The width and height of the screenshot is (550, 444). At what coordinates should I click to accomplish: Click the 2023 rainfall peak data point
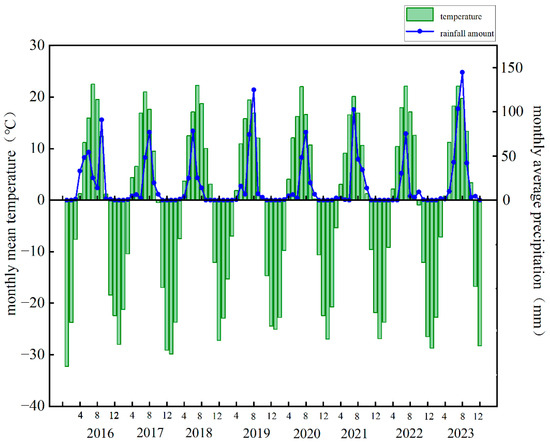click(x=462, y=72)
